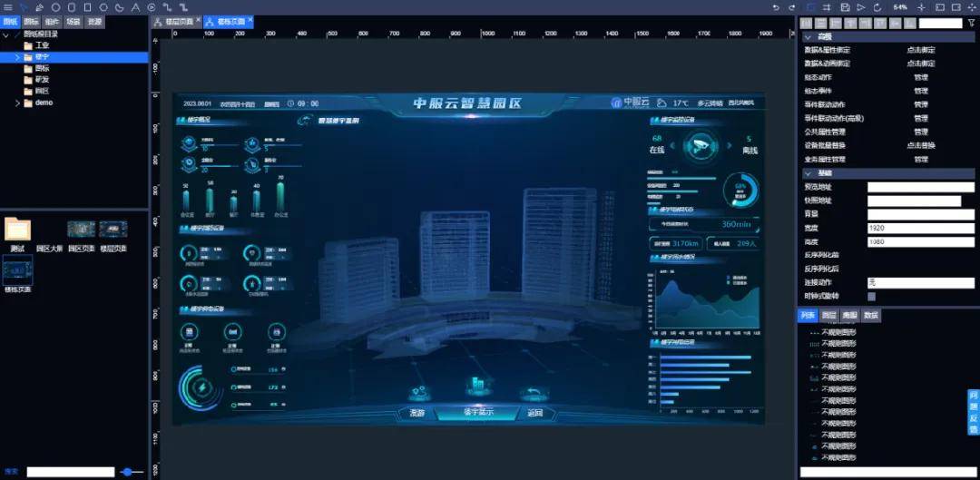Select the pie/arc shape tool
This screenshot has height=480, width=980.
pos(120,7)
